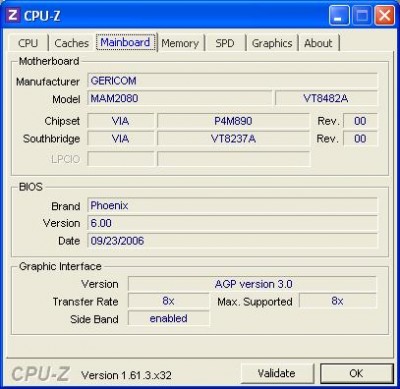Click the maximize button in title bar
The width and height of the screenshot is (400, 389).
coord(362,15)
